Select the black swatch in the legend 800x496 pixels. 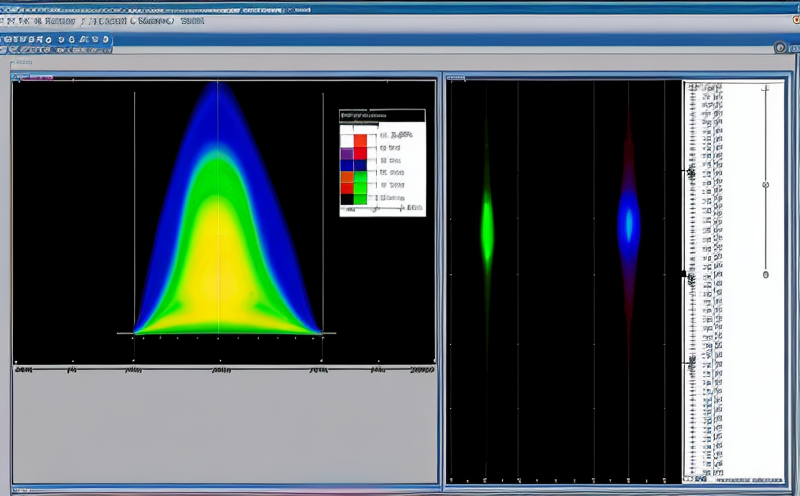[347, 199]
